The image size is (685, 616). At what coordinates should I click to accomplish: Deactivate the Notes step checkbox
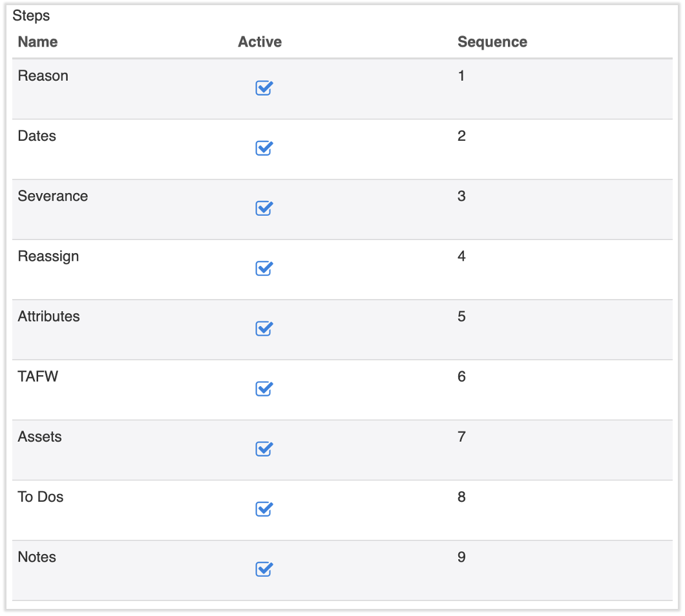tap(264, 570)
